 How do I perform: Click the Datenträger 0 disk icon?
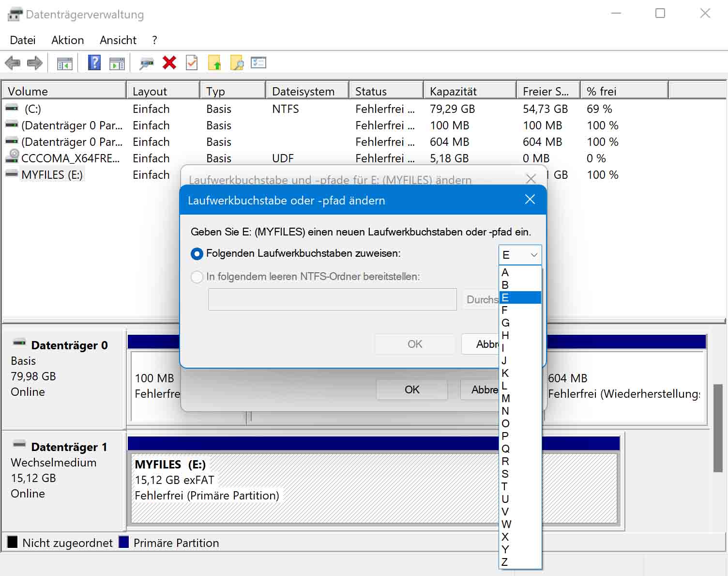19,342
